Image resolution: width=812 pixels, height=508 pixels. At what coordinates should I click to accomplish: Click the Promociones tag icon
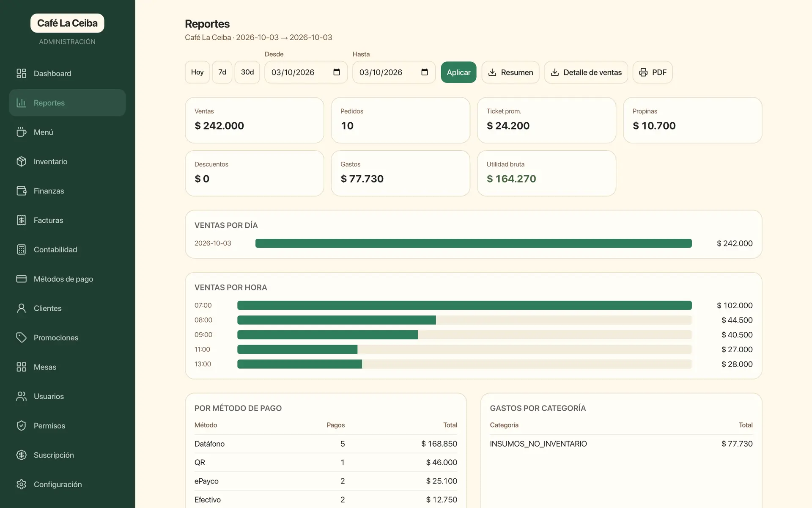click(21, 337)
